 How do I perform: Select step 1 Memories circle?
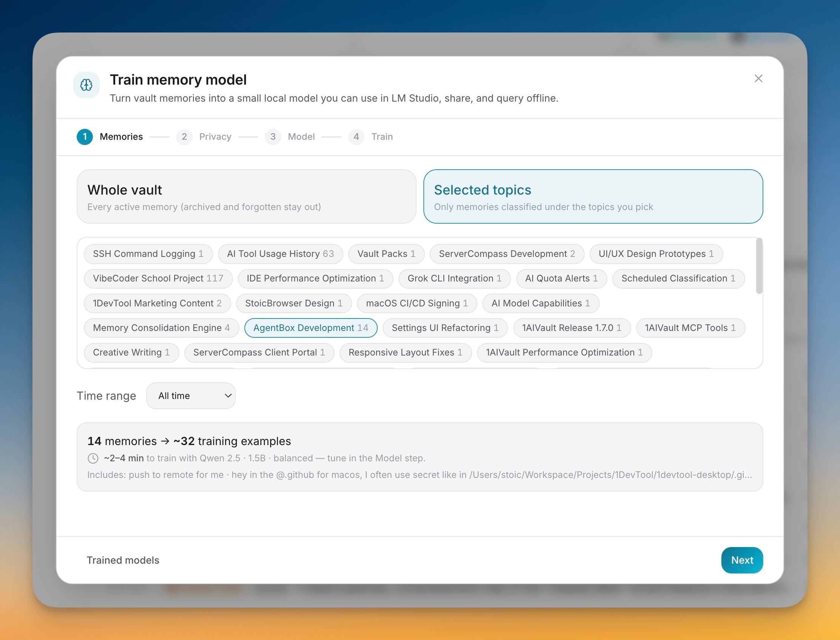click(x=85, y=137)
